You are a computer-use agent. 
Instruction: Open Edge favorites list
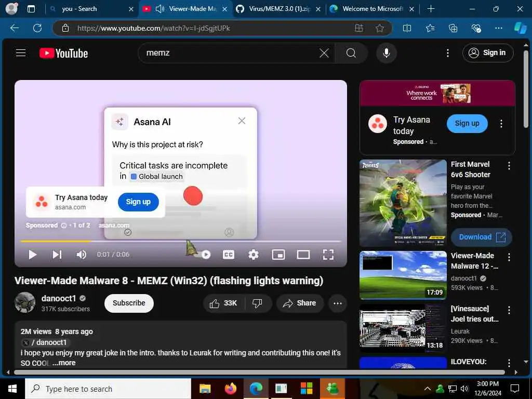430,28
